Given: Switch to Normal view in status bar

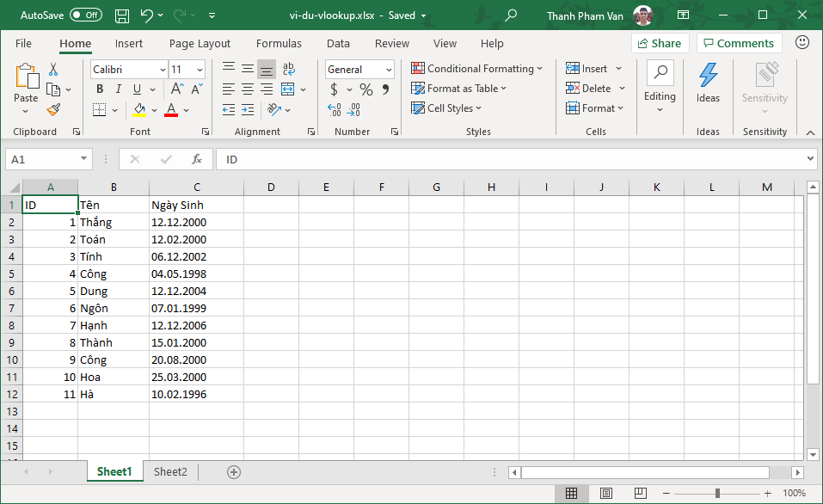Looking at the screenshot, I should pyautogui.click(x=572, y=493).
